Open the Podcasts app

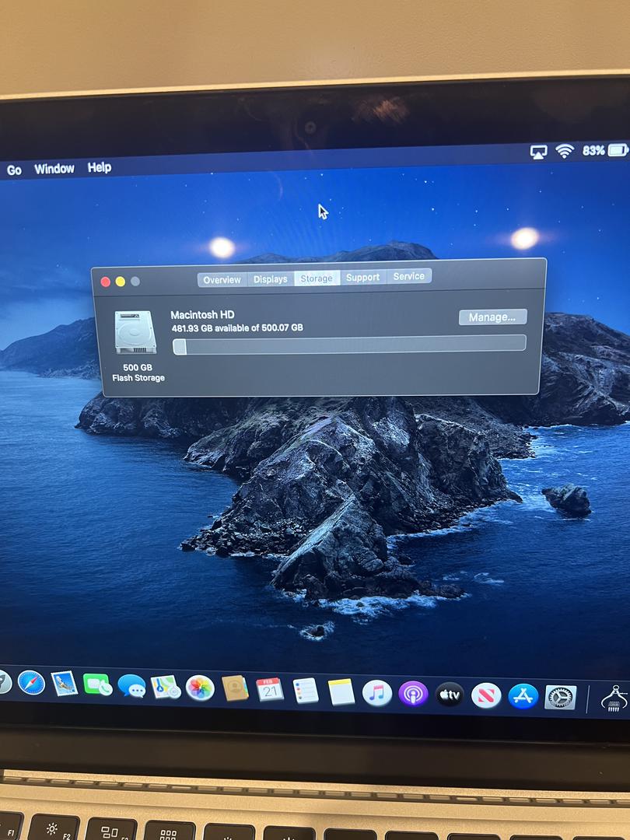pos(413,695)
